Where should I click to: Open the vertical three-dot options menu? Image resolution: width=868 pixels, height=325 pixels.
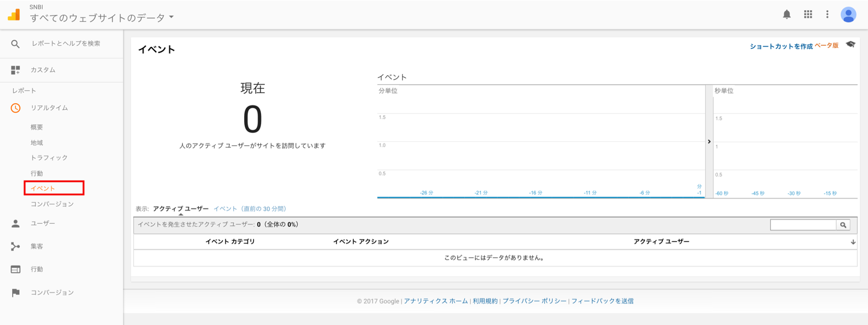[x=827, y=14]
